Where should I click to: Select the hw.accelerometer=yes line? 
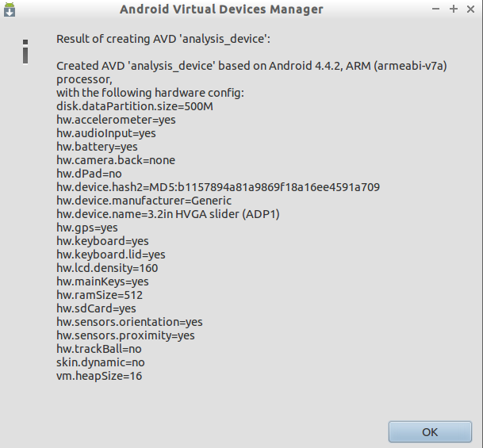pos(116,120)
